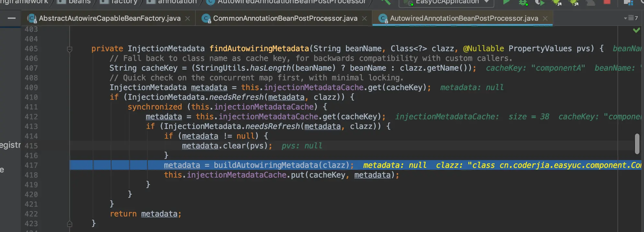Build project with hammer icon
This screenshot has height=232, width=644.
385,2
